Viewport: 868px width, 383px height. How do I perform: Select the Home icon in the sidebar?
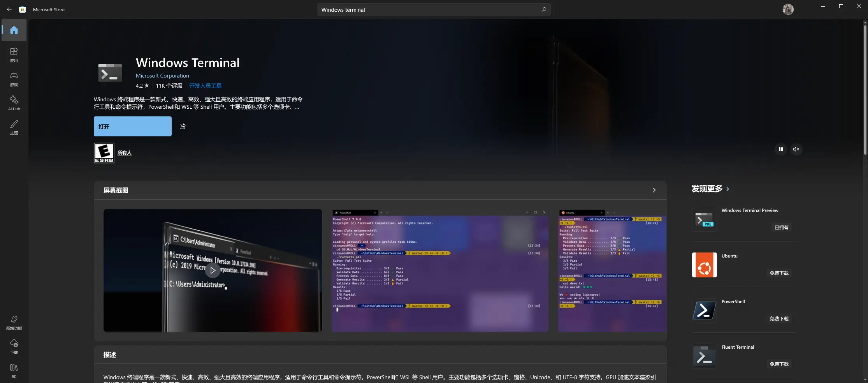coord(14,30)
